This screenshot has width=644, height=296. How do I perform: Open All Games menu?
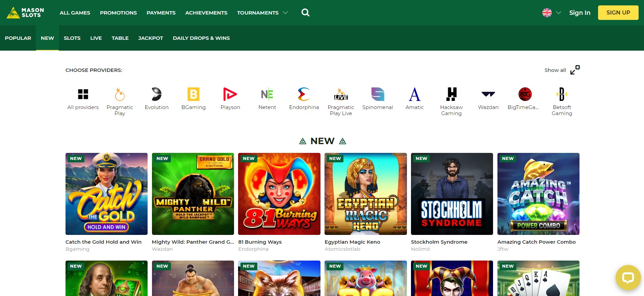pos(75,13)
